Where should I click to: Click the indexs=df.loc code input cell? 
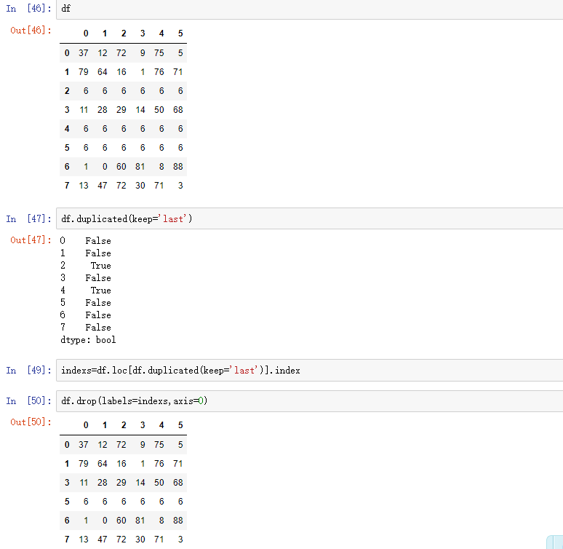(310, 370)
